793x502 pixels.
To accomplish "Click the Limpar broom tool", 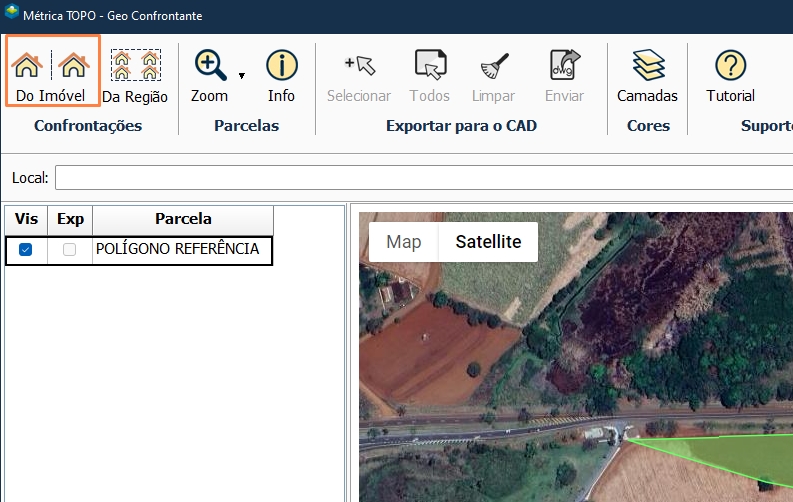I will coord(493,76).
